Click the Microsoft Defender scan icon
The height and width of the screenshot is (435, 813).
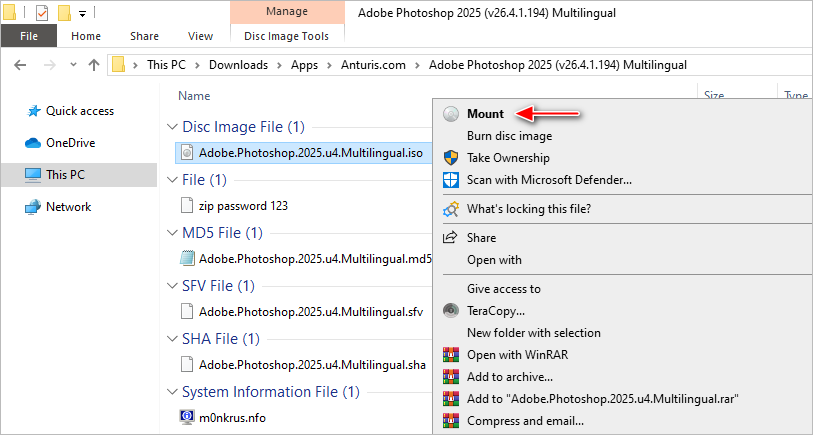(451, 180)
